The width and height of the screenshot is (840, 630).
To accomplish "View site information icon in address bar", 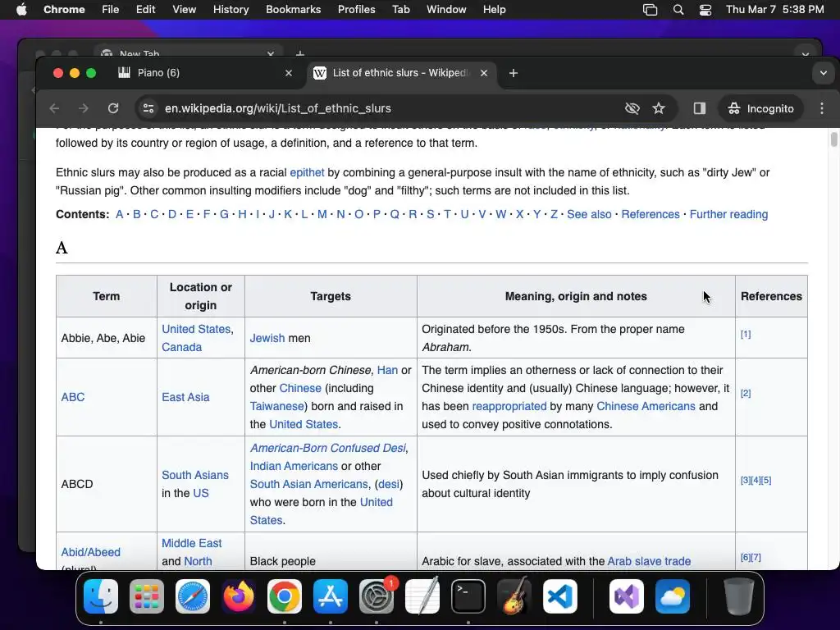I will pyautogui.click(x=148, y=108).
